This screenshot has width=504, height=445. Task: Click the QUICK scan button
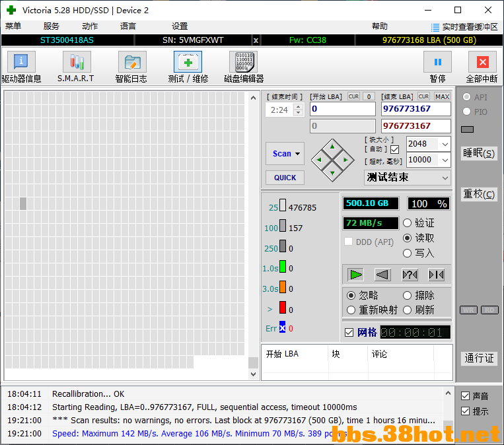pyautogui.click(x=285, y=178)
